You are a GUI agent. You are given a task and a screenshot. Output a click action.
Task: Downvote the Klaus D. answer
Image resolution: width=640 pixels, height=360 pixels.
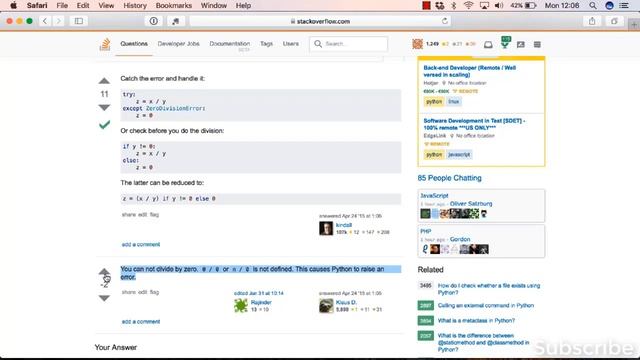click(104, 298)
